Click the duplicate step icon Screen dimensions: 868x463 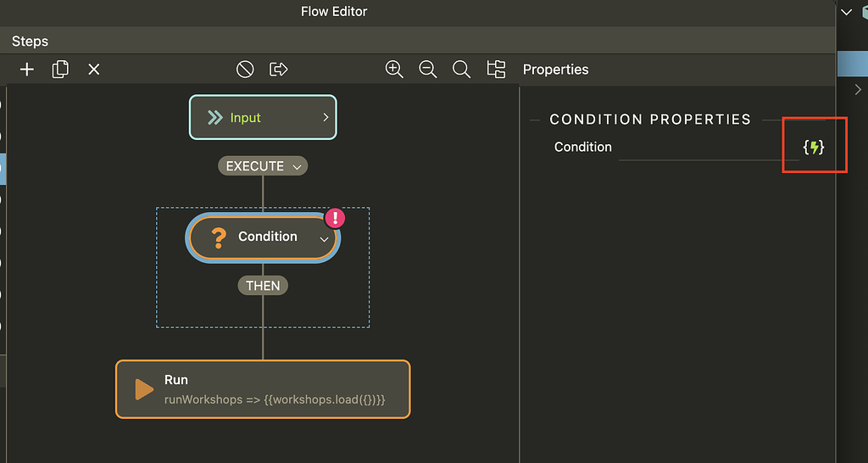tap(60, 70)
